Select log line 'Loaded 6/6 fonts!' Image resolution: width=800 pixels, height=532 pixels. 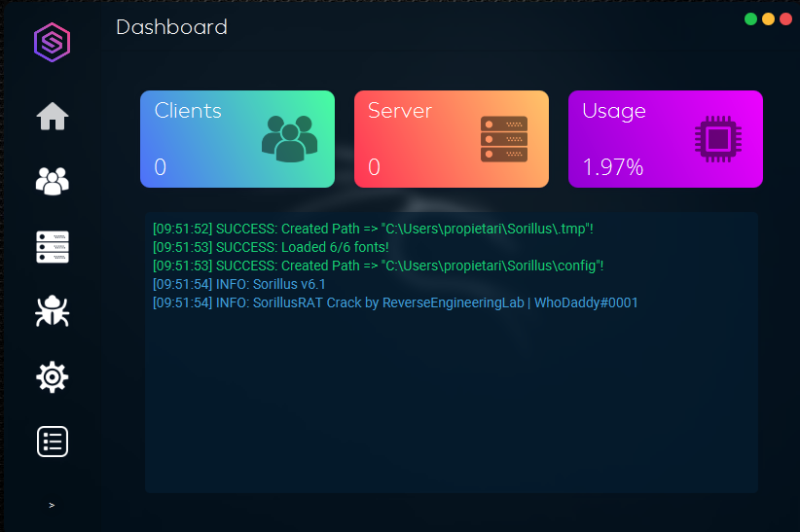pos(271,247)
